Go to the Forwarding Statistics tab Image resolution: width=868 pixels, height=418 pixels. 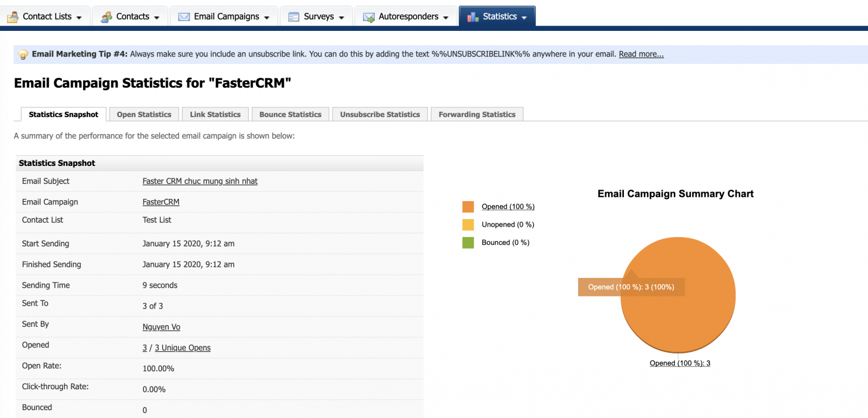coord(477,114)
